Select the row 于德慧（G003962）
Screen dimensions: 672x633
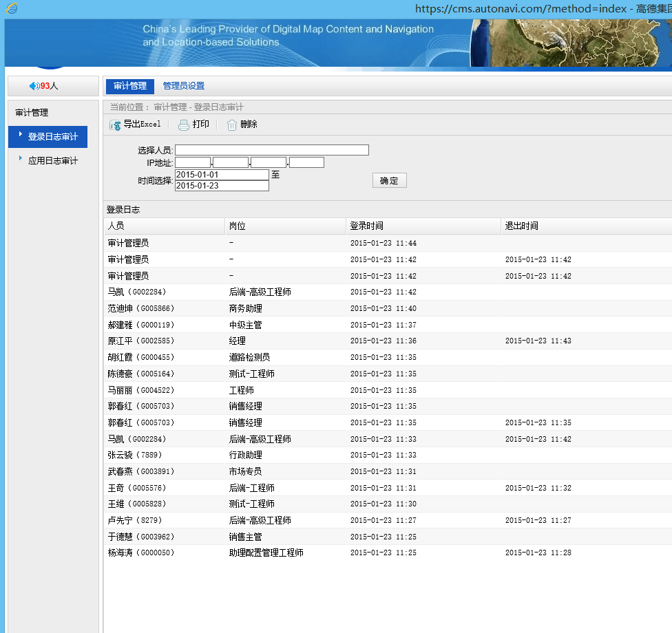click(x=388, y=537)
